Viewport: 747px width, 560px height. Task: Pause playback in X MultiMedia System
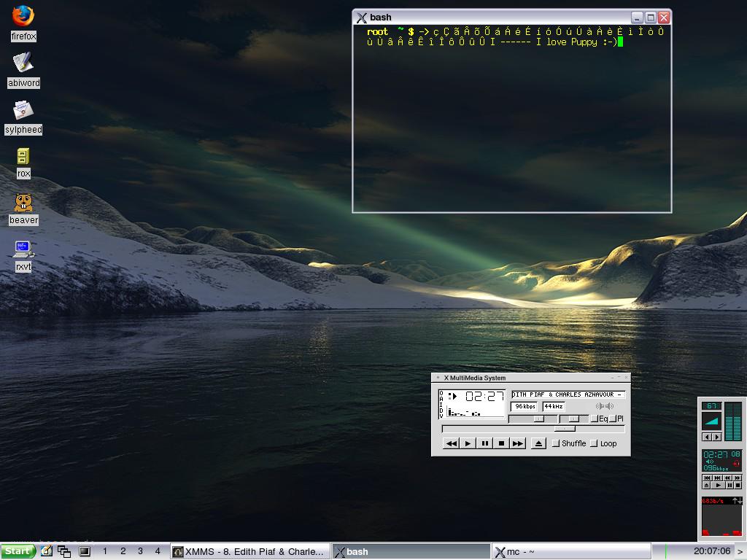coord(484,443)
